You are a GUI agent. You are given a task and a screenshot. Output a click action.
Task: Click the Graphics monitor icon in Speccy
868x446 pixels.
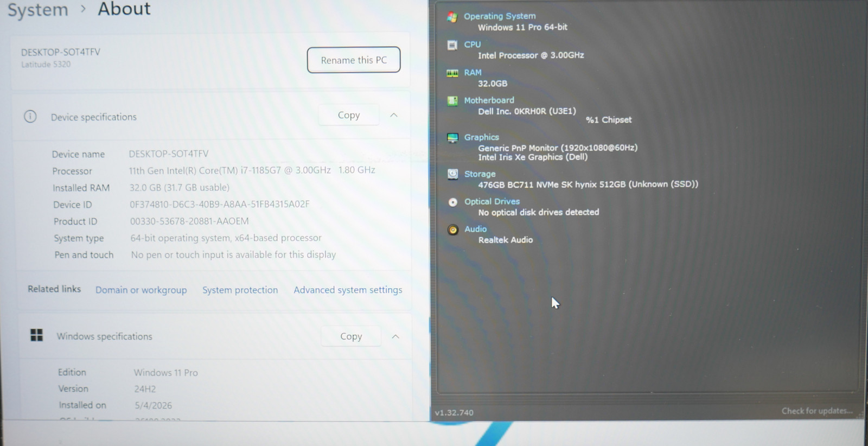[x=452, y=138]
